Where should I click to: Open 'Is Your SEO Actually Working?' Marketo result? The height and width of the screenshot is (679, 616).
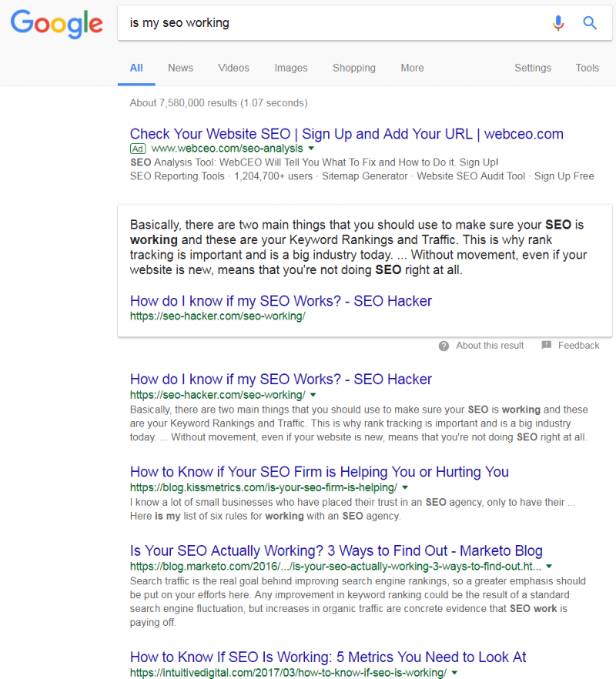336,551
